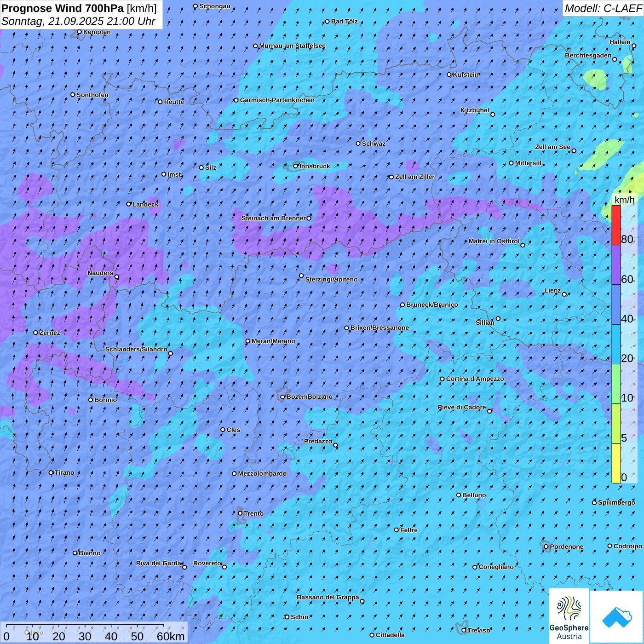Click the Zell am See location dot
Viewport: 644px width, 644px height.
(x=574, y=151)
